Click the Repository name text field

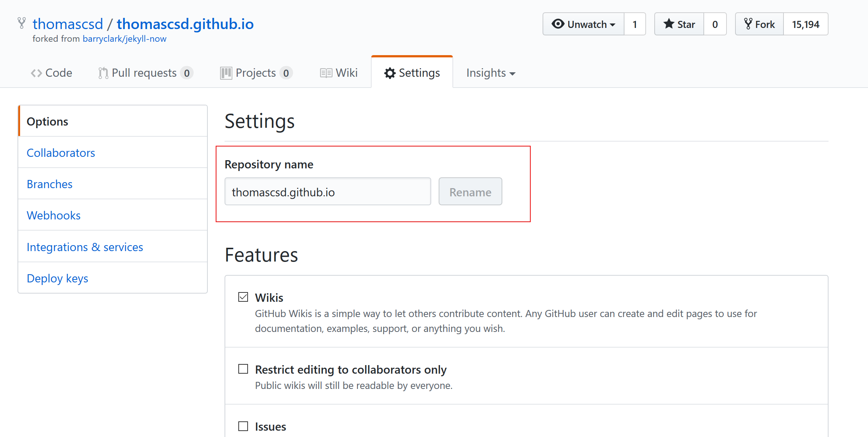click(327, 191)
